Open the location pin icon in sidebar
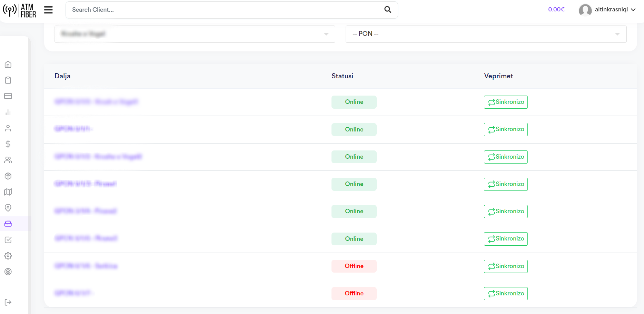 point(8,208)
